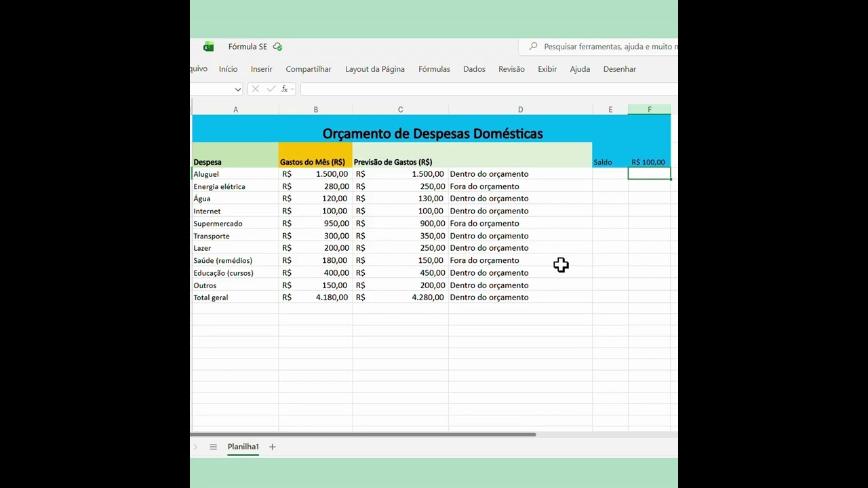Open the Início ribbon tab

point(228,69)
